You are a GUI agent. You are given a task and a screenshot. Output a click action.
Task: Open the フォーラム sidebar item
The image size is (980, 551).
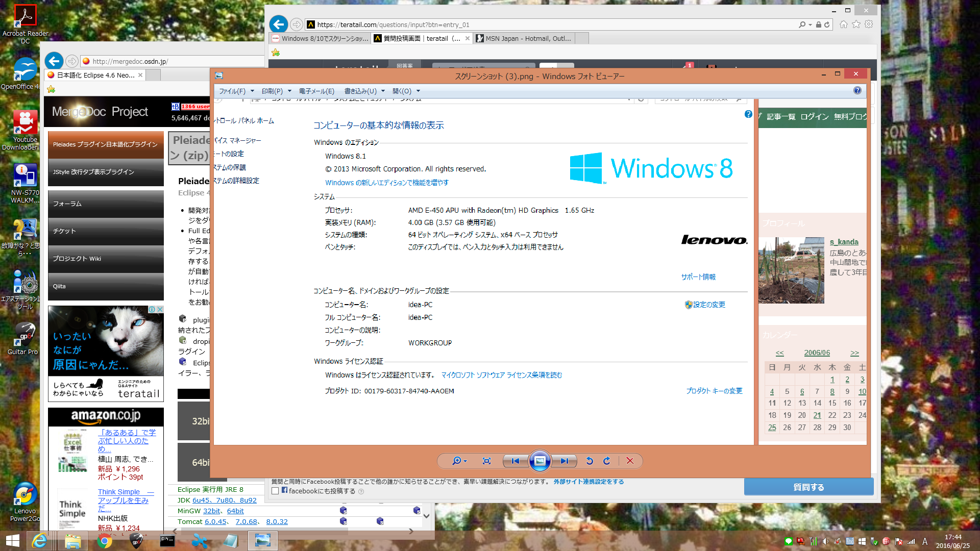106,204
